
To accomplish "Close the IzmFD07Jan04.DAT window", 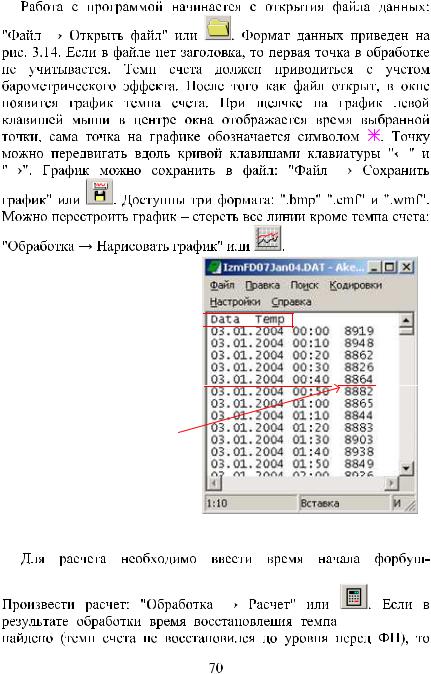I will click(406, 267).
